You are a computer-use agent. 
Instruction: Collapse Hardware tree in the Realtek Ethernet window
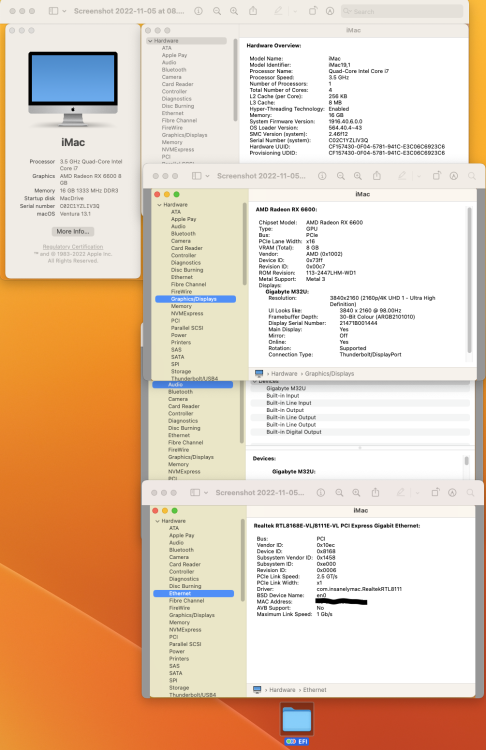tap(157, 521)
